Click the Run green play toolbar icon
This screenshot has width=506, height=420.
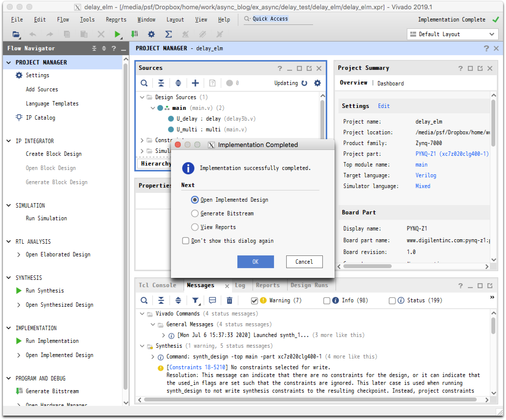click(117, 34)
